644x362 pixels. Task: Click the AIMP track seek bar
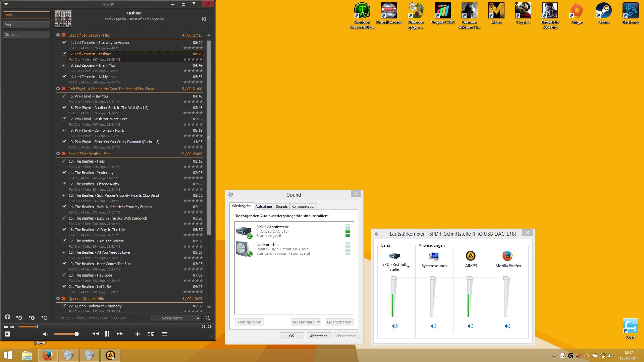coord(107,326)
